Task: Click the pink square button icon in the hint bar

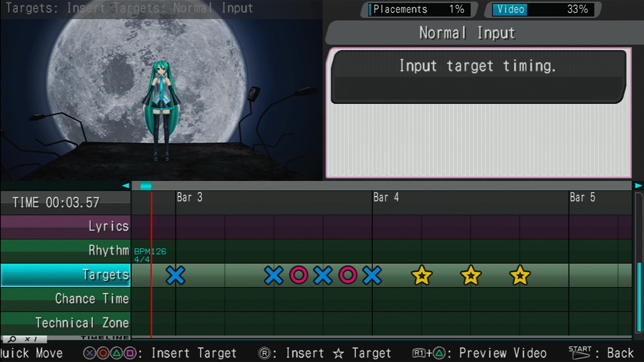Action: click(x=129, y=353)
